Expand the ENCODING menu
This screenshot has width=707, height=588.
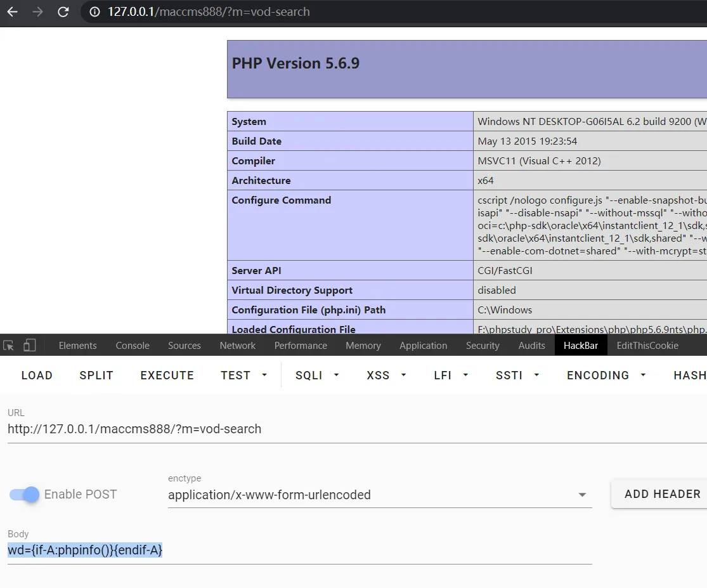606,376
